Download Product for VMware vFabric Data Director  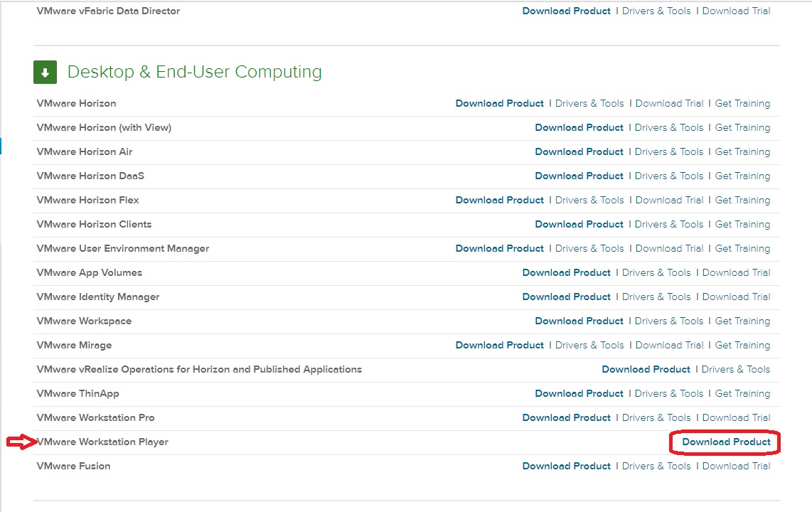click(x=567, y=11)
